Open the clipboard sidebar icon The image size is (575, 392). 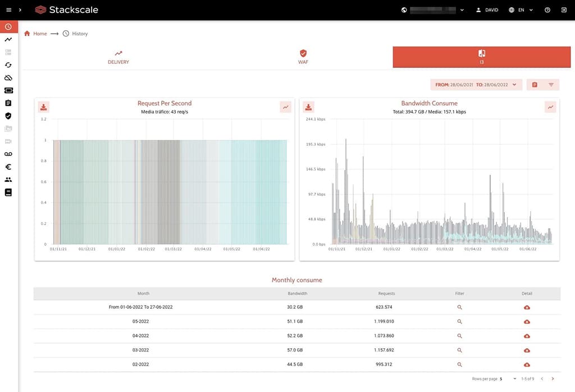tap(8, 103)
